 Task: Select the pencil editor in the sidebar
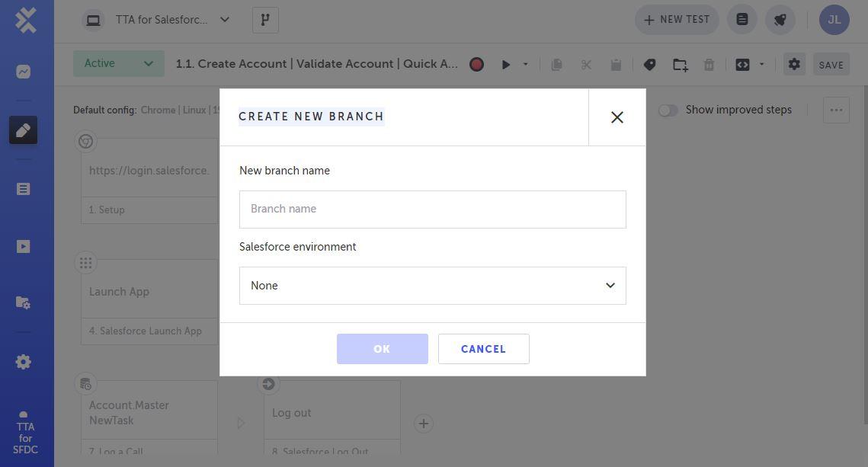pos(23,130)
